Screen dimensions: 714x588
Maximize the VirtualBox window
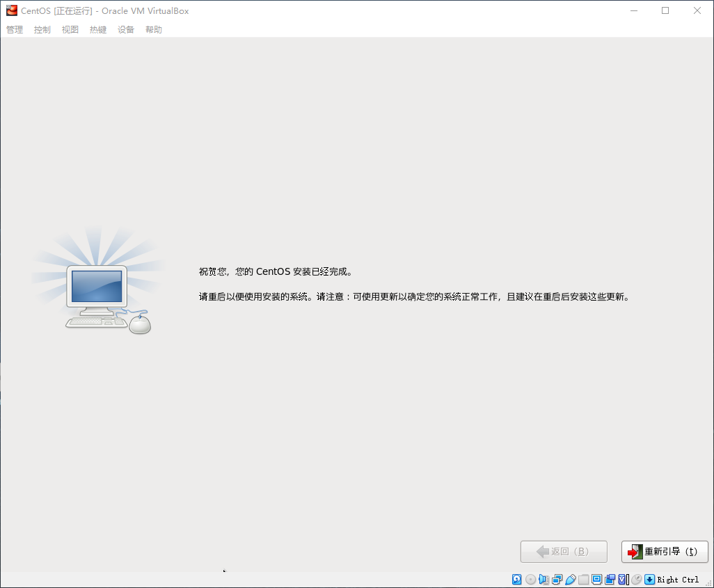[x=665, y=10]
